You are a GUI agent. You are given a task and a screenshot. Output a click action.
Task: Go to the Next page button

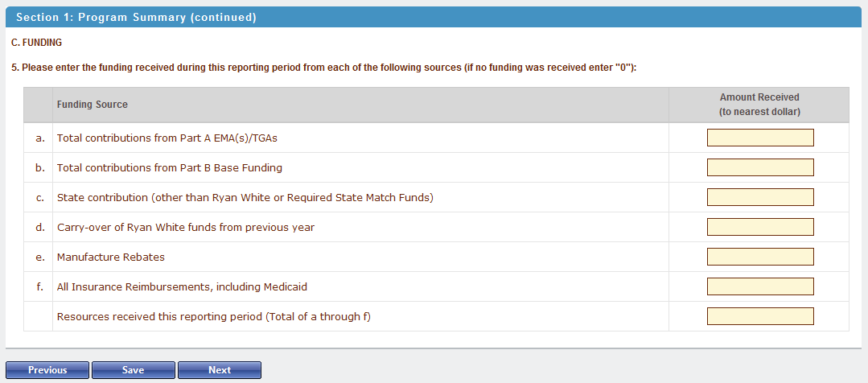pyautogui.click(x=219, y=370)
